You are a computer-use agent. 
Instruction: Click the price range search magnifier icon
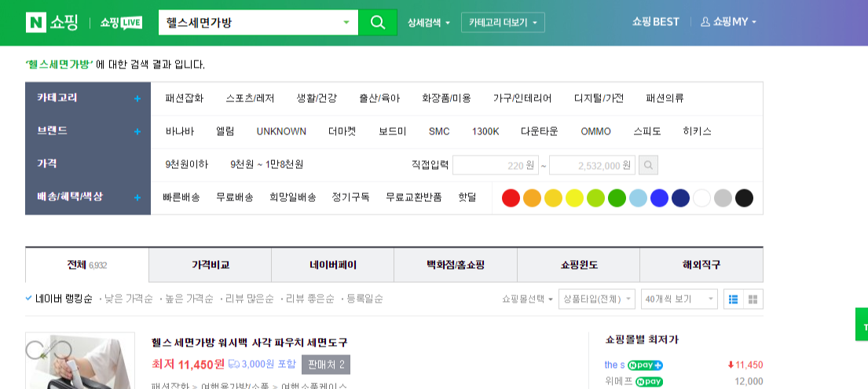[x=648, y=165]
